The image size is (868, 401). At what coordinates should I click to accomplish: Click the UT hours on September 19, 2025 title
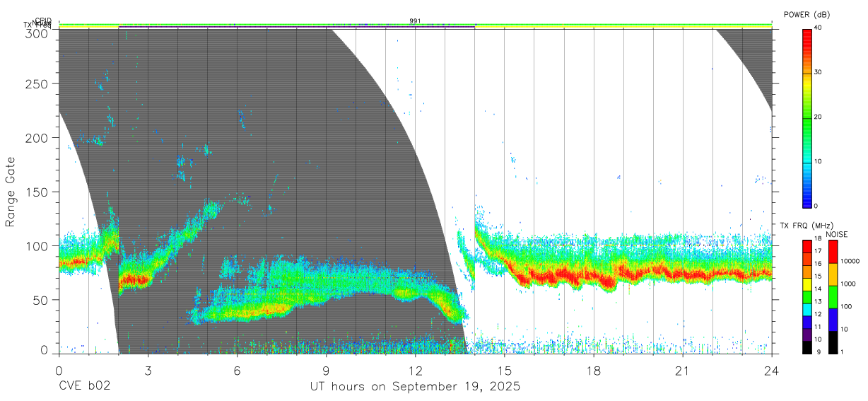coord(415,387)
